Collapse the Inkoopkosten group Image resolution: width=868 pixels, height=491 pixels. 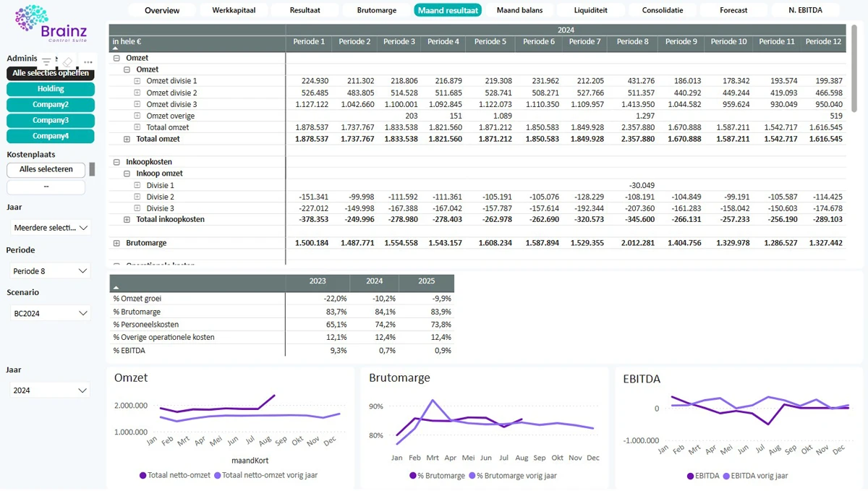pos(116,162)
